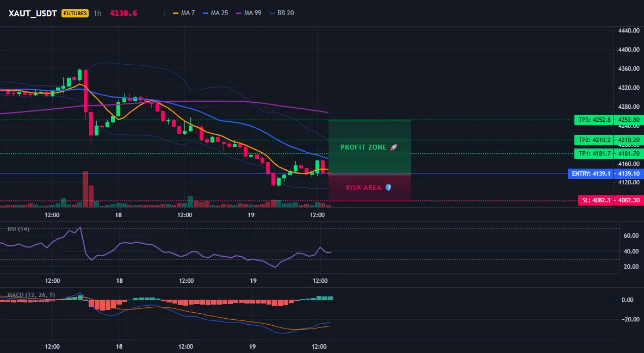
Task: Click the FUTURES badge
Action: pyautogui.click(x=75, y=13)
